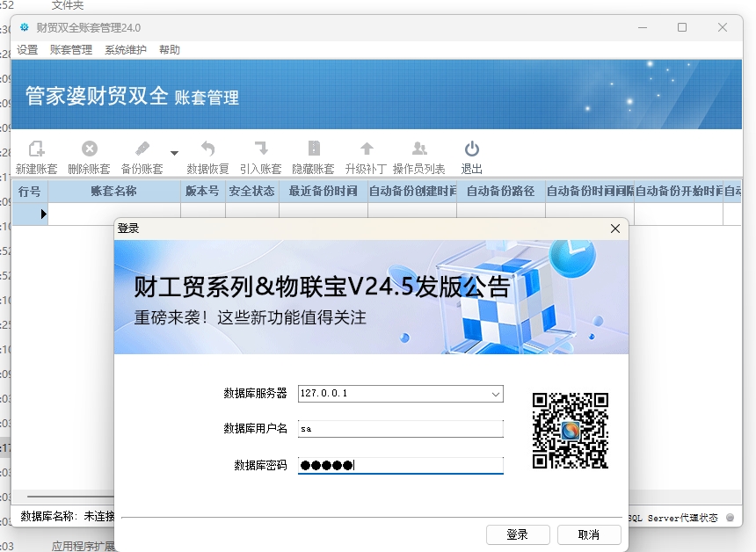Click the 安全状态 column header
The width and height of the screenshot is (756, 552).
click(252, 192)
